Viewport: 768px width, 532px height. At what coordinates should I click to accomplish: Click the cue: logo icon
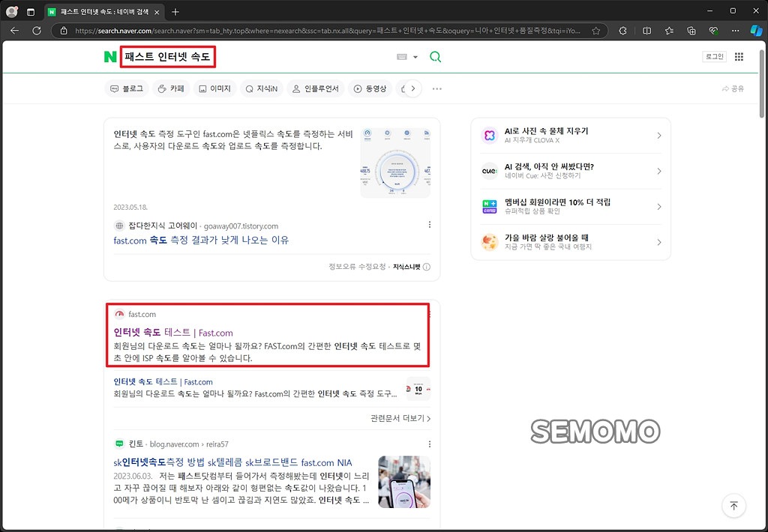[x=489, y=172]
